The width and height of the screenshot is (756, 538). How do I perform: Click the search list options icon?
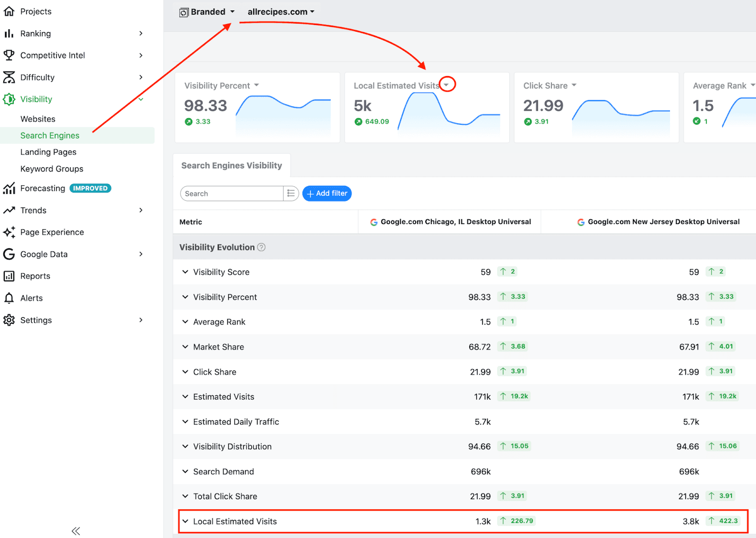point(291,193)
